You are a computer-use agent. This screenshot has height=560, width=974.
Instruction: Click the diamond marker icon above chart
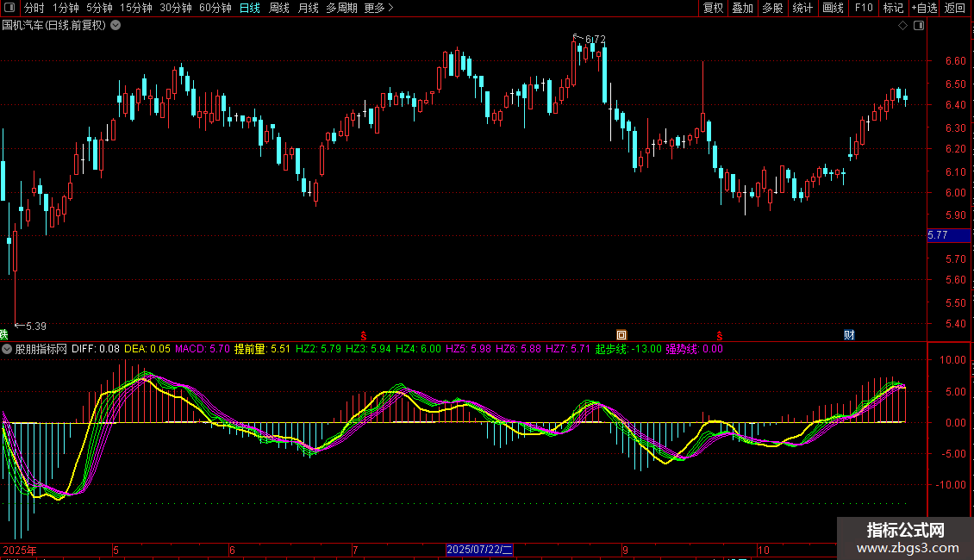(902, 26)
